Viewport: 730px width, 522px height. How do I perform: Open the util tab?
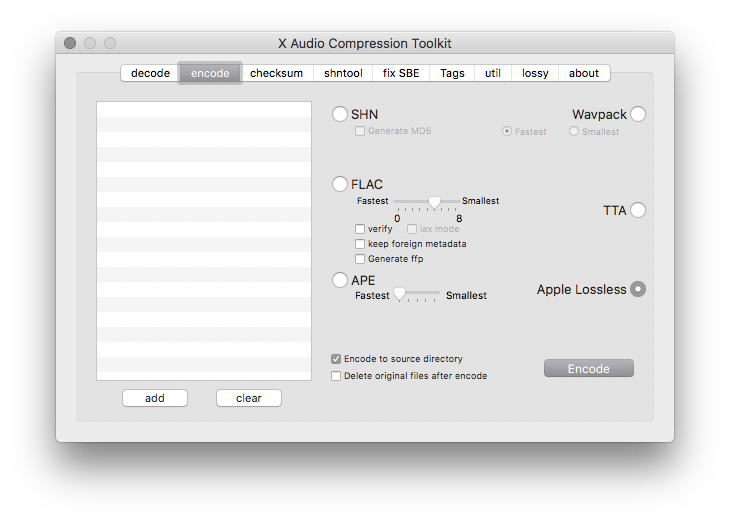(x=493, y=73)
